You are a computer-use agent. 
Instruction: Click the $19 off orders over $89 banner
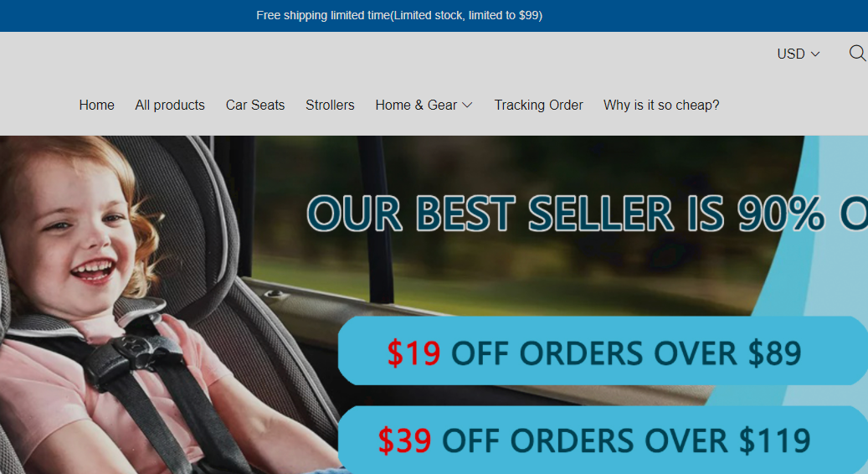click(603, 351)
